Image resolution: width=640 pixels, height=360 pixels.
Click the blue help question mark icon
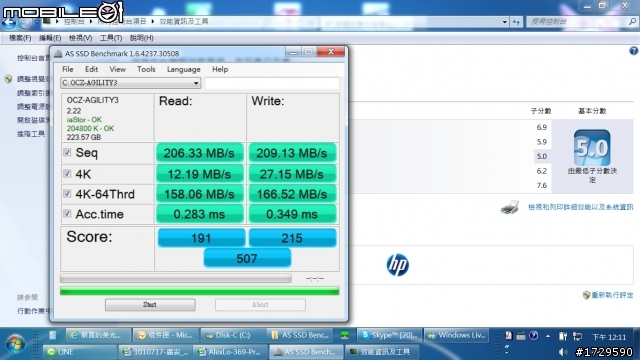click(633, 51)
